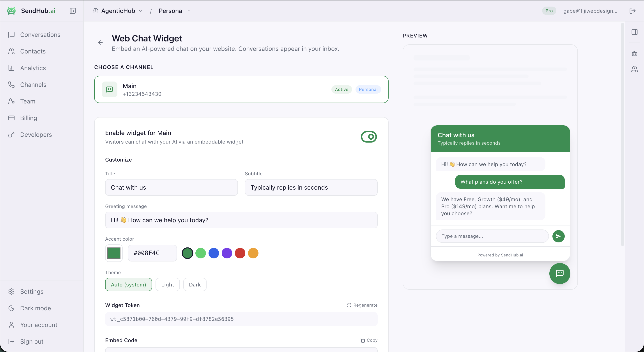Image resolution: width=644 pixels, height=352 pixels.
Task: Click the Conversations chat icon in the sidebar
Action: (11, 35)
